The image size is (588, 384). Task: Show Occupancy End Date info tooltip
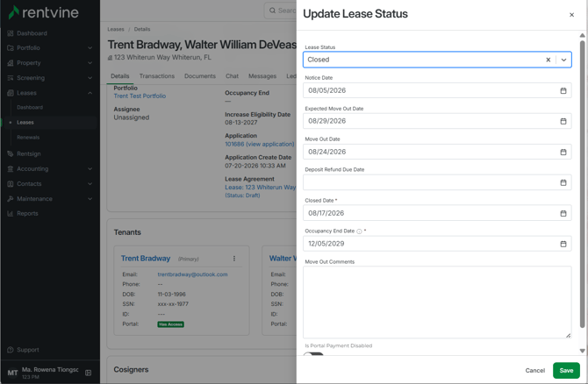tap(359, 231)
